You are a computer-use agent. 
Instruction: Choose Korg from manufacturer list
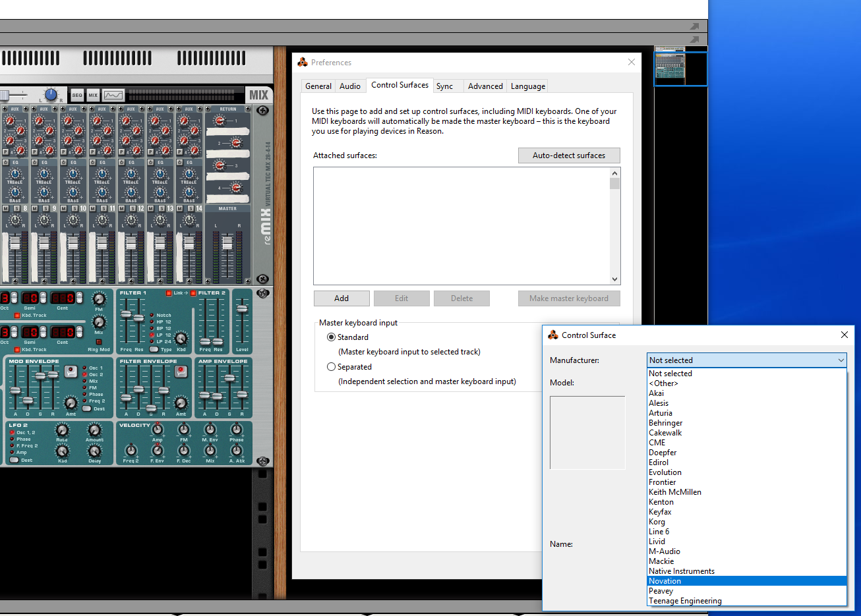coord(747,521)
